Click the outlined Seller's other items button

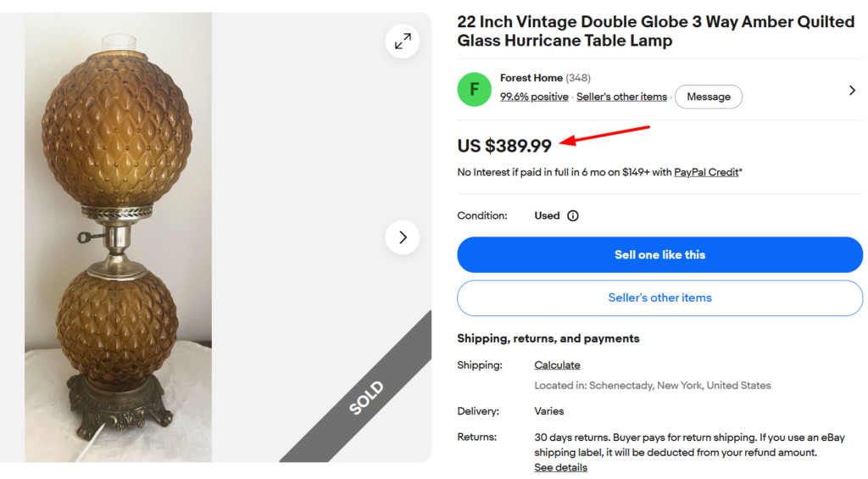pyautogui.click(x=659, y=298)
